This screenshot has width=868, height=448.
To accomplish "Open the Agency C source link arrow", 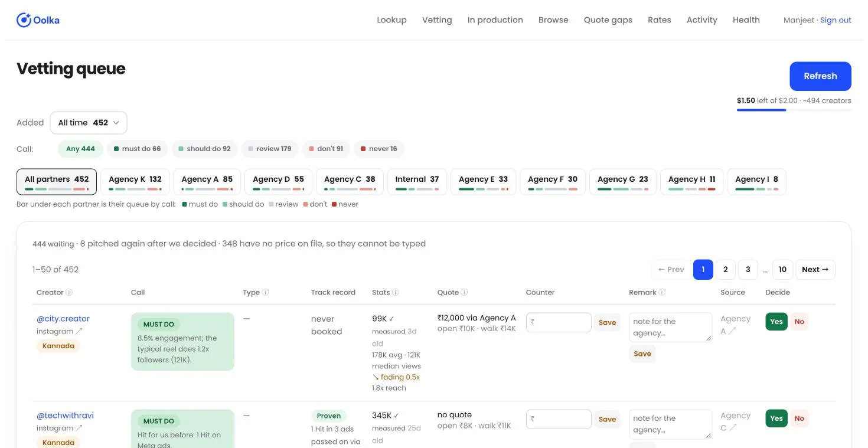I will coord(733,428).
